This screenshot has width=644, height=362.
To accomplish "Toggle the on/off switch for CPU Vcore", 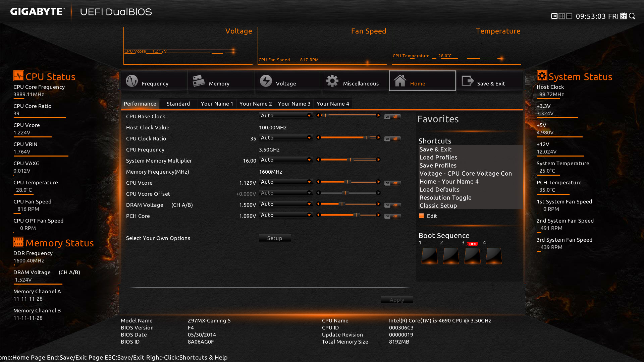I will tap(392, 183).
